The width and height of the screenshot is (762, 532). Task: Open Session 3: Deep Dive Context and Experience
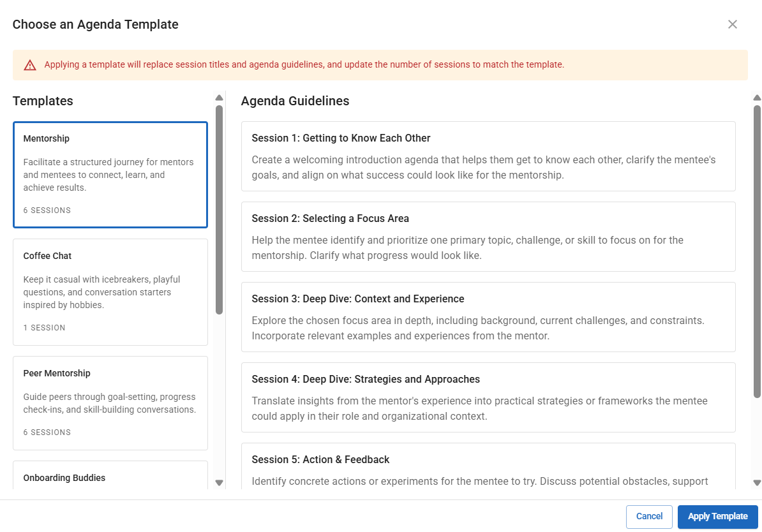pyautogui.click(x=488, y=317)
